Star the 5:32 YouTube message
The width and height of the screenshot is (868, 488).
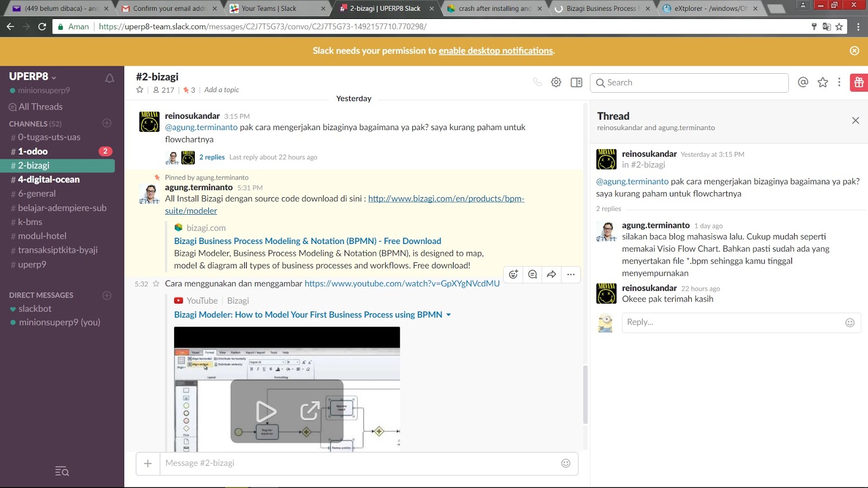(156, 284)
